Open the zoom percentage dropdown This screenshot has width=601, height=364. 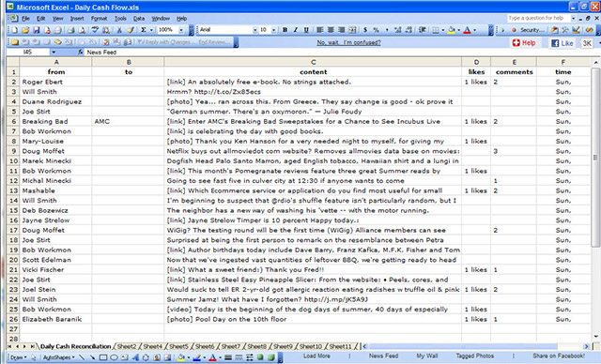[181, 30]
